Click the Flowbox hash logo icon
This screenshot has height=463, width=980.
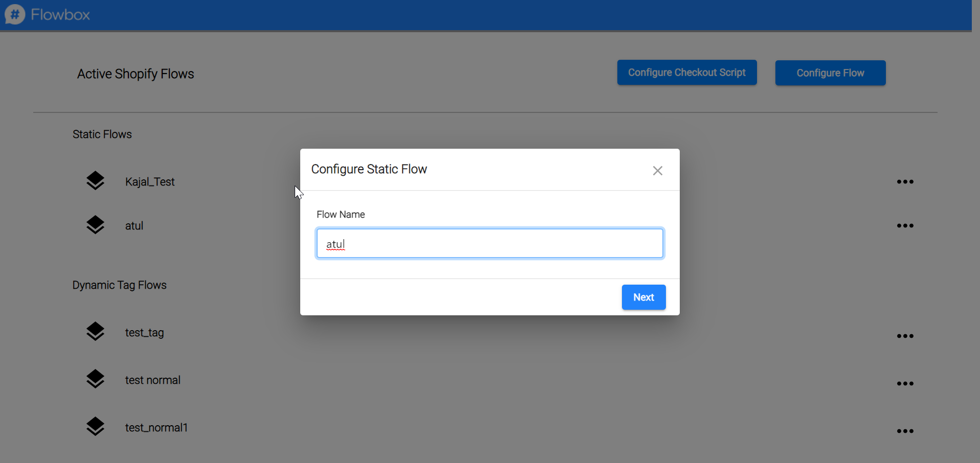15,14
